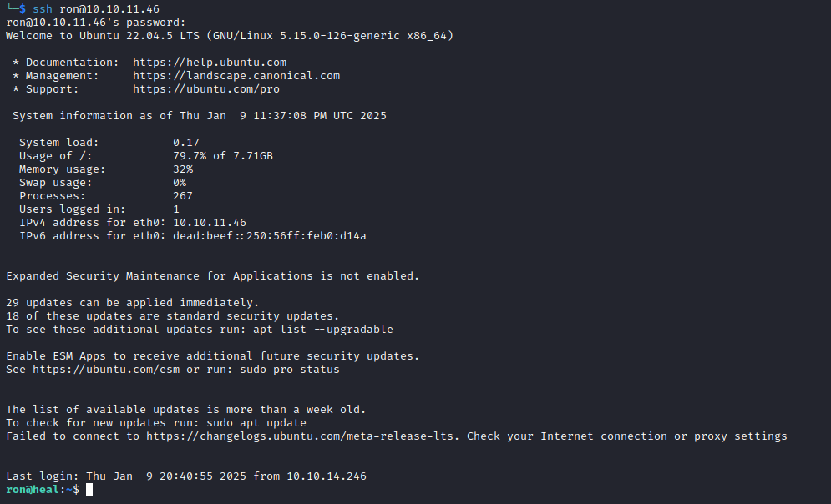Click the IPv4 address value for eth0

(x=210, y=223)
